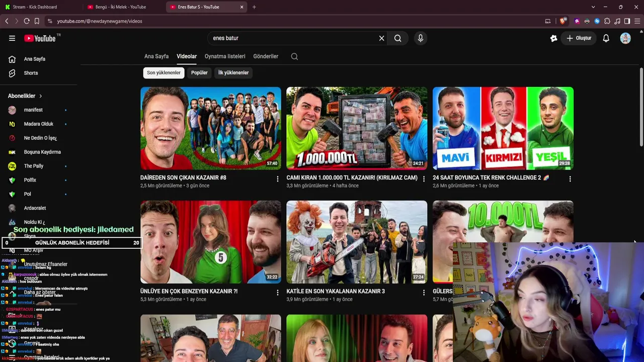Expand the Abonelikler section chevron

tap(41, 96)
